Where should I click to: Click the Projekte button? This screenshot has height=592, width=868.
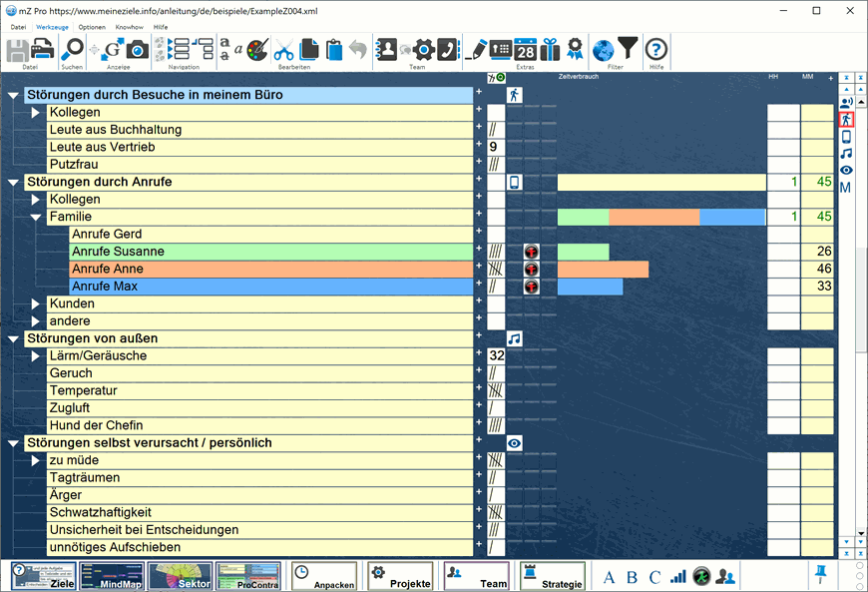[399, 576]
